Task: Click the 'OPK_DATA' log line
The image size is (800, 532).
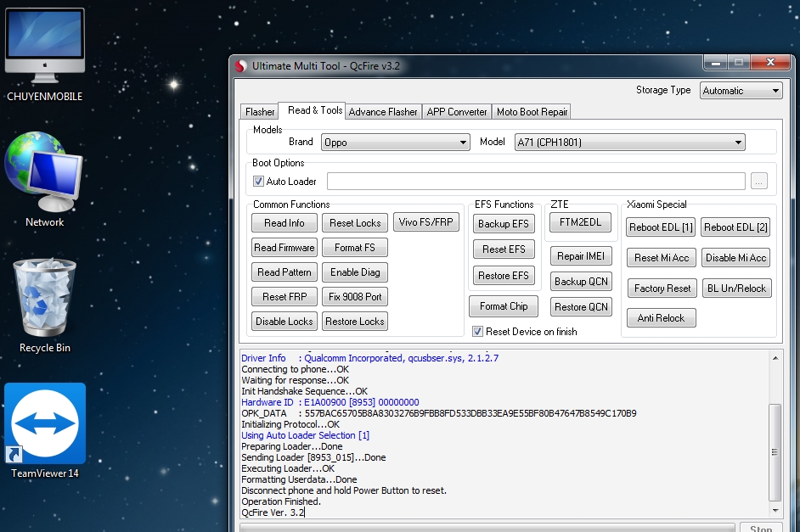Action: point(439,413)
